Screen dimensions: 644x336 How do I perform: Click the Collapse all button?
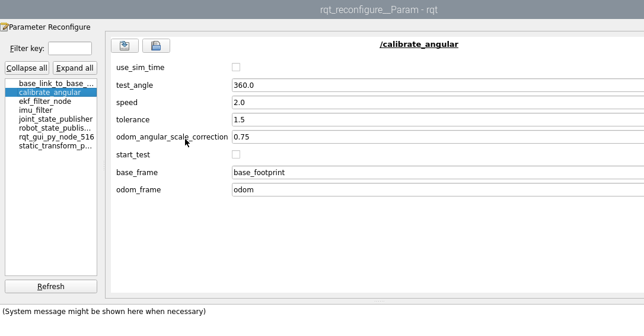point(27,68)
